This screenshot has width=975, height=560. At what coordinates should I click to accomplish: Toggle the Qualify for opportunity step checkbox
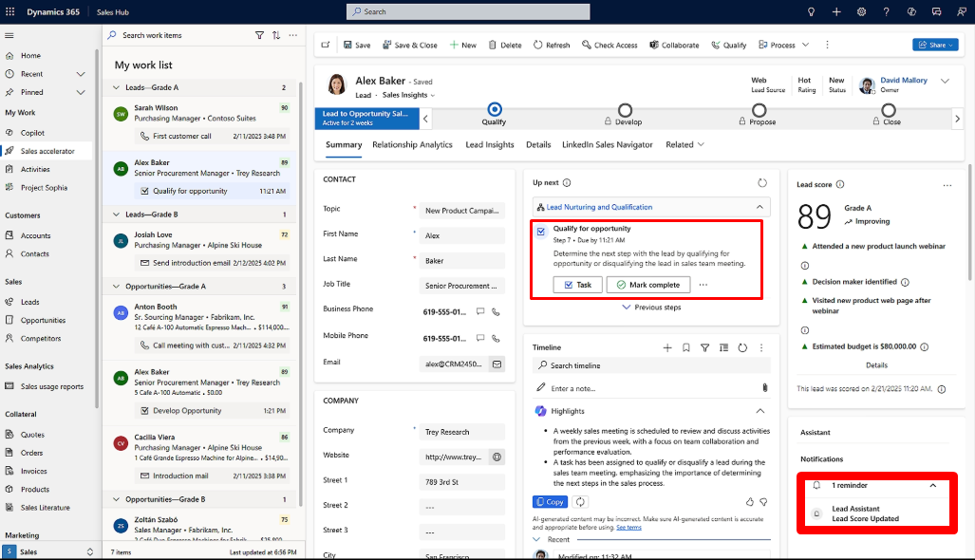pyautogui.click(x=541, y=231)
